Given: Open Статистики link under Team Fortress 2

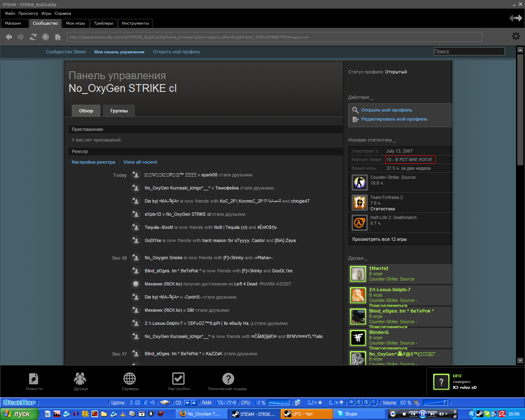Looking at the screenshot, I should 383,209.
